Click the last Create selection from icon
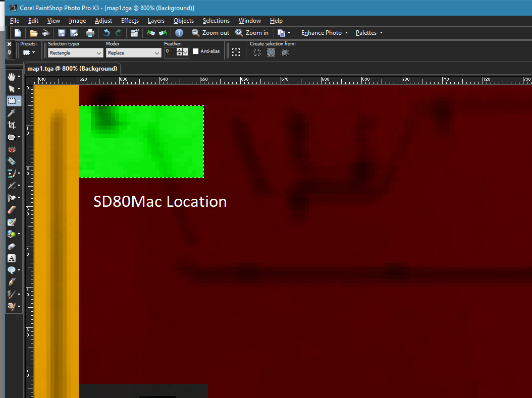This screenshot has width=532, height=398. pyautogui.click(x=285, y=52)
